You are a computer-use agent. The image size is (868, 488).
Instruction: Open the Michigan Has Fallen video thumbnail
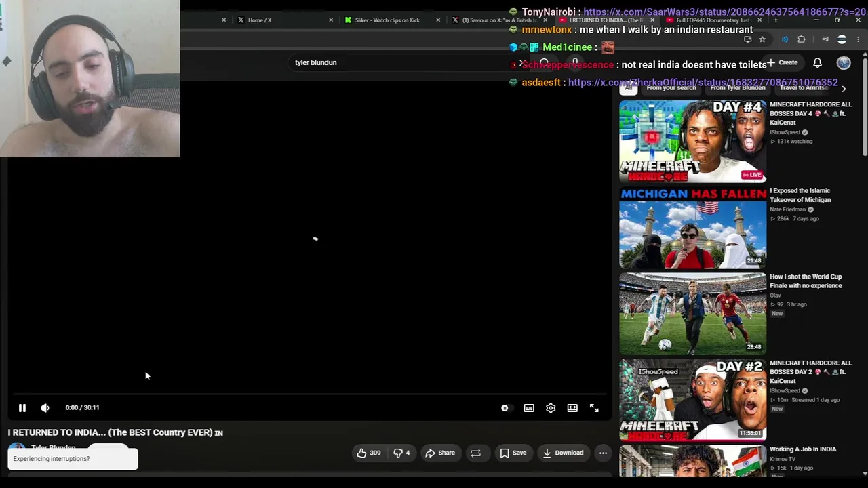[x=692, y=228]
